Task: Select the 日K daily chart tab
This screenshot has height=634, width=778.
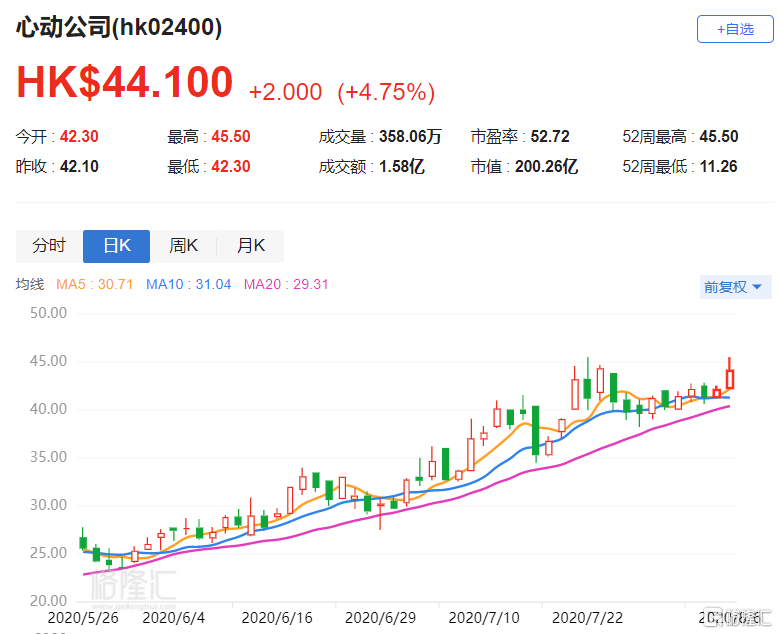Action: (116, 246)
